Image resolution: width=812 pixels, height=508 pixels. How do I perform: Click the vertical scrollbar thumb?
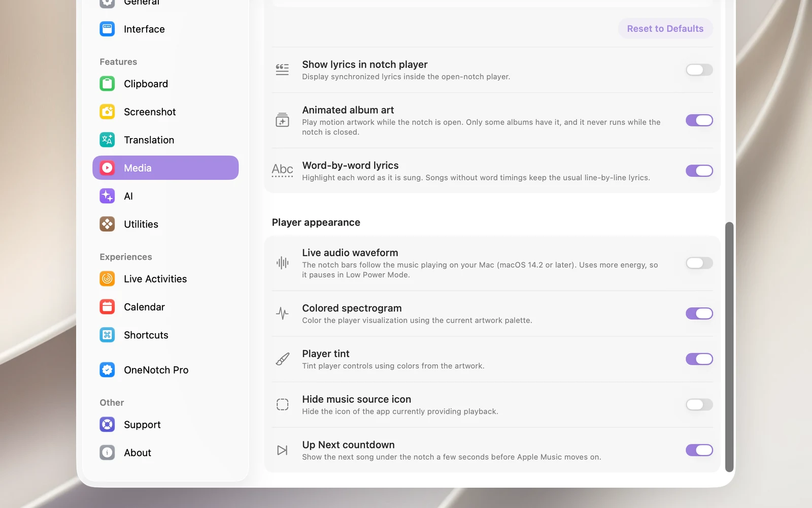pyautogui.click(x=729, y=347)
